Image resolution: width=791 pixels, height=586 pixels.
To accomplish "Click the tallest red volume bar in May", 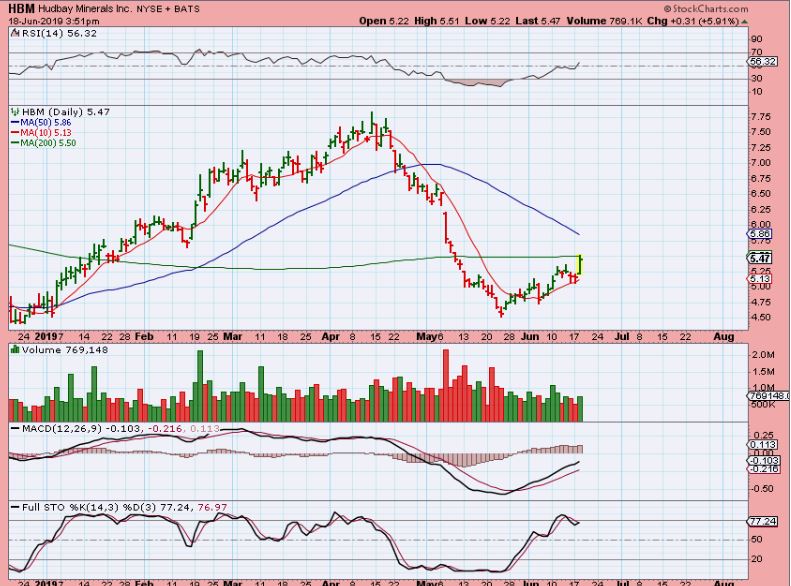I will click(x=445, y=385).
